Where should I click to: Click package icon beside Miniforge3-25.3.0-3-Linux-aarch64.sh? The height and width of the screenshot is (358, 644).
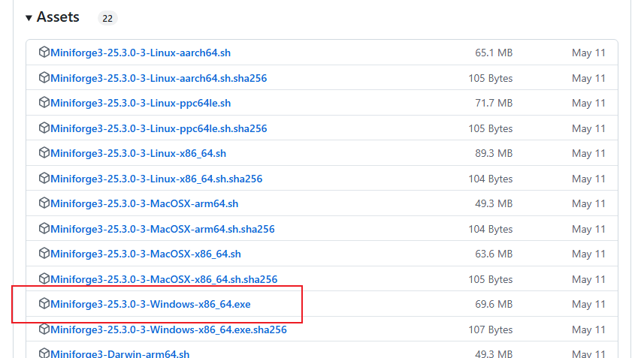coord(44,53)
